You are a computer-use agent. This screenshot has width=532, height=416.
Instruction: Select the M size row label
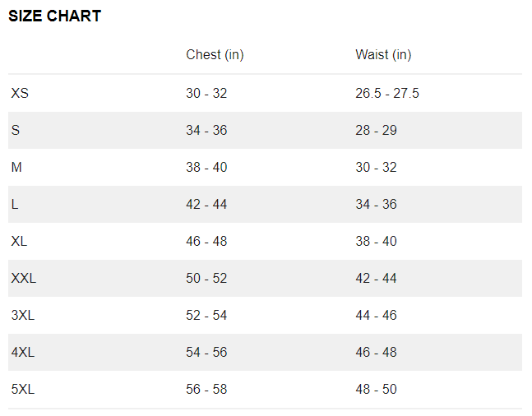coord(16,167)
